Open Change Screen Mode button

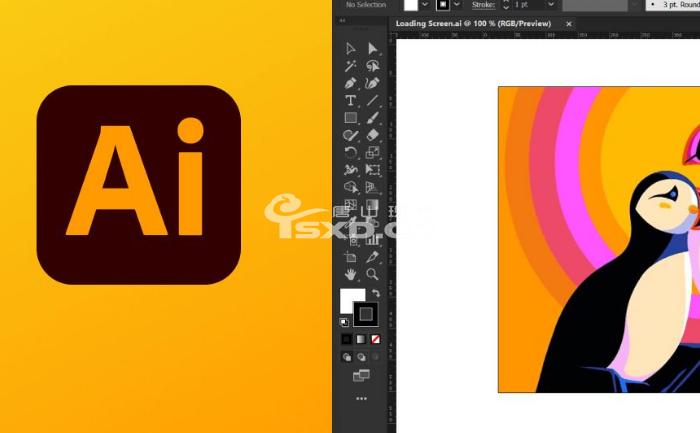[x=361, y=375]
